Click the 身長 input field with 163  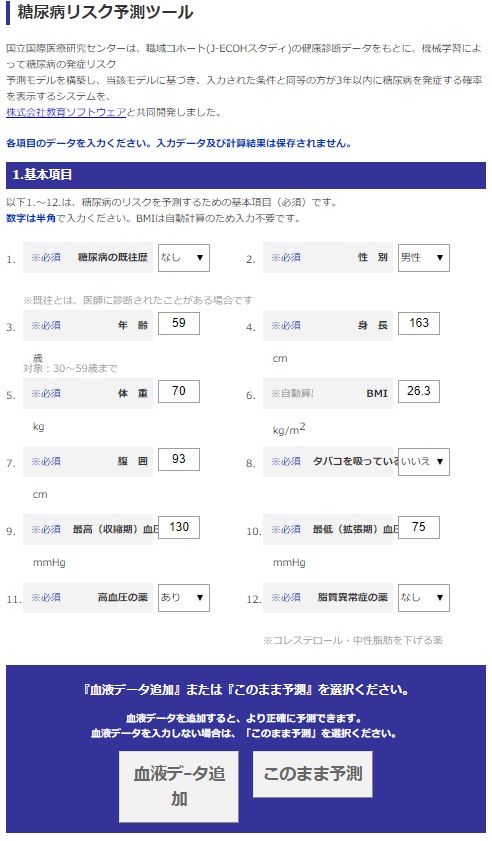click(418, 323)
